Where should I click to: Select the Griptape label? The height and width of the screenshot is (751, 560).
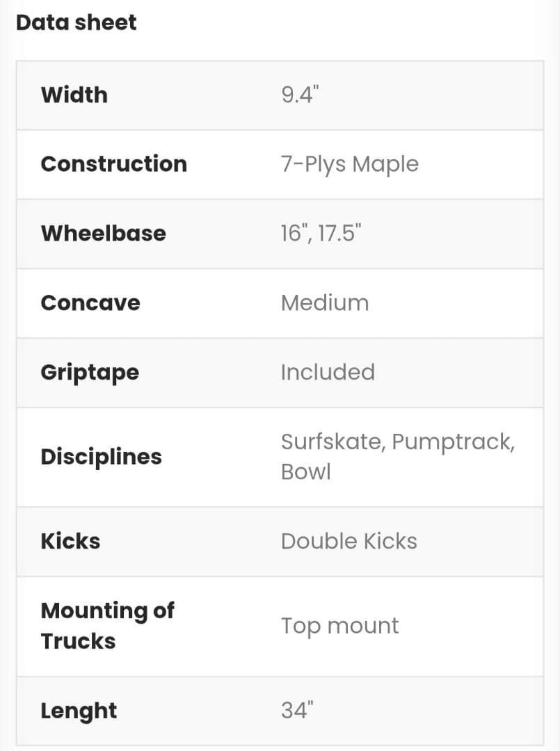(90, 372)
